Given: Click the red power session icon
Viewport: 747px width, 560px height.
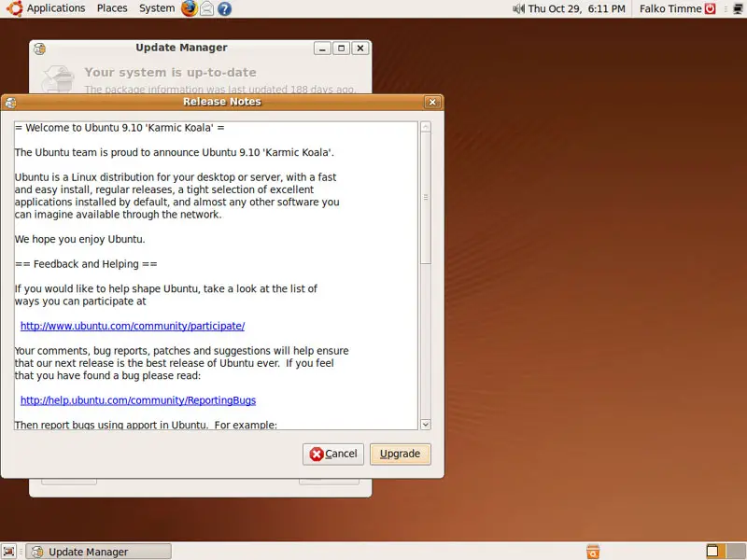Looking at the screenshot, I should (x=710, y=8).
